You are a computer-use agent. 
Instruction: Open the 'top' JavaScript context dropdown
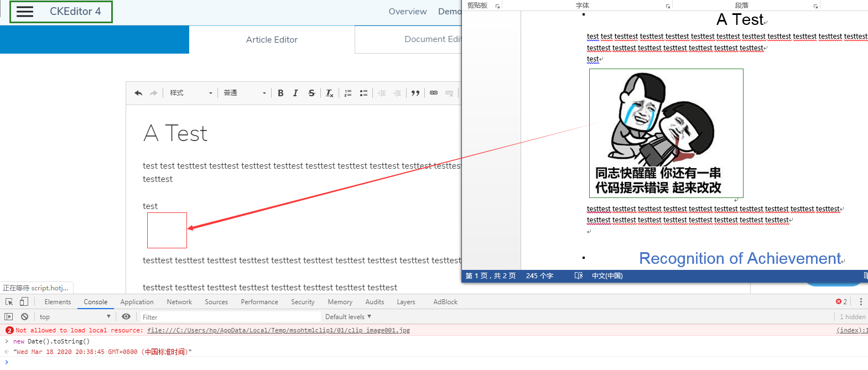click(75, 317)
